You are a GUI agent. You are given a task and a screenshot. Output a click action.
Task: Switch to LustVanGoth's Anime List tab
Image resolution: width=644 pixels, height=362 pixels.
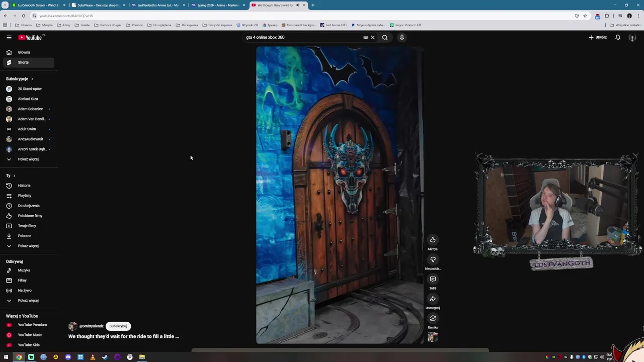[158, 5]
